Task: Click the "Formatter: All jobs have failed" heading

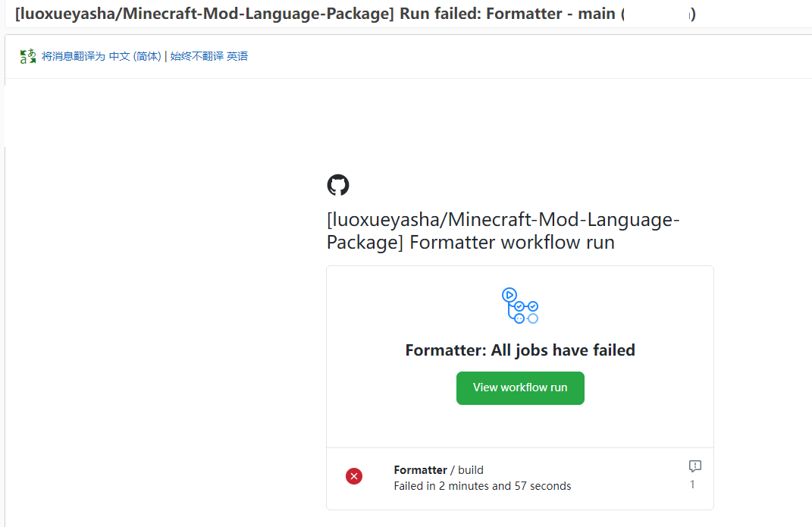Action: click(x=520, y=350)
